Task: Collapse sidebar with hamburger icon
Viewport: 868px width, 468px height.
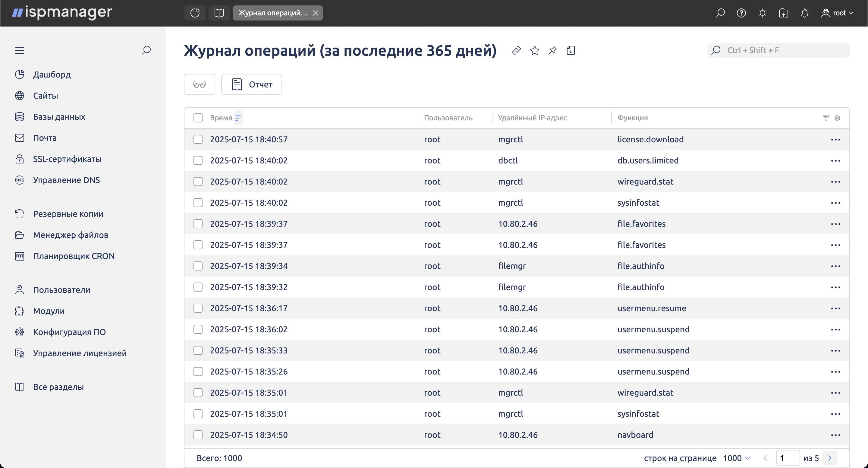Action: coord(19,50)
